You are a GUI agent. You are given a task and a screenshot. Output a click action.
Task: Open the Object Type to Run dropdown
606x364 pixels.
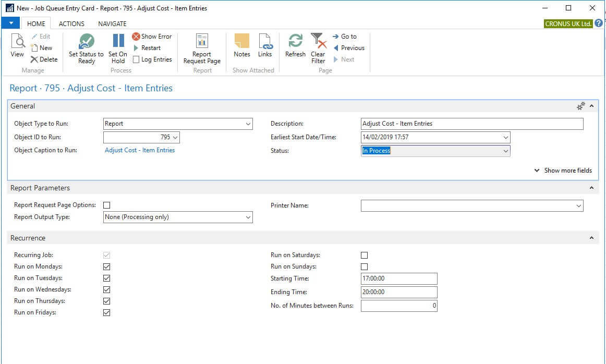click(248, 124)
